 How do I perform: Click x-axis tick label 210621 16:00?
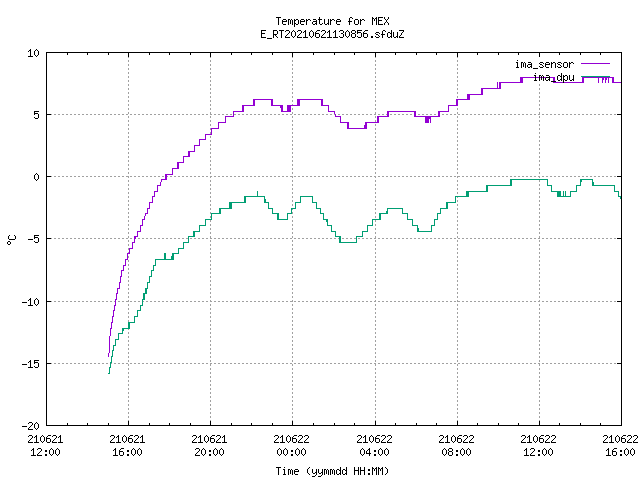pos(127,446)
